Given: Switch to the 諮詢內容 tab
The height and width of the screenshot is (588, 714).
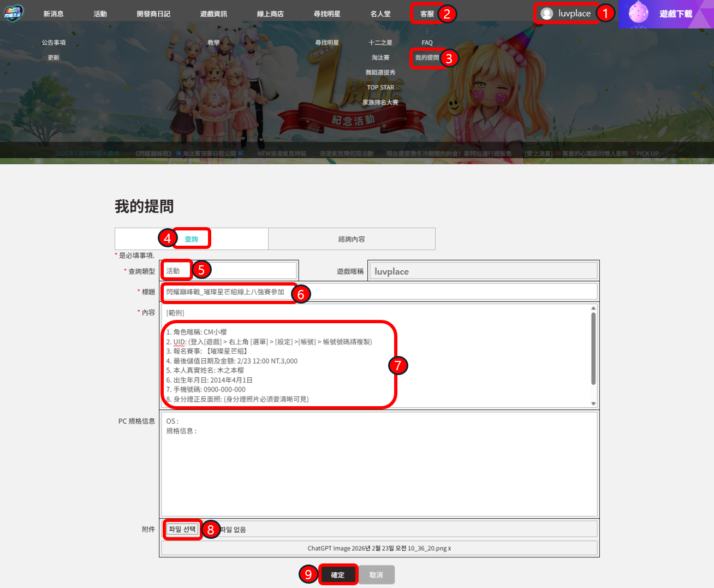Looking at the screenshot, I should tap(352, 239).
